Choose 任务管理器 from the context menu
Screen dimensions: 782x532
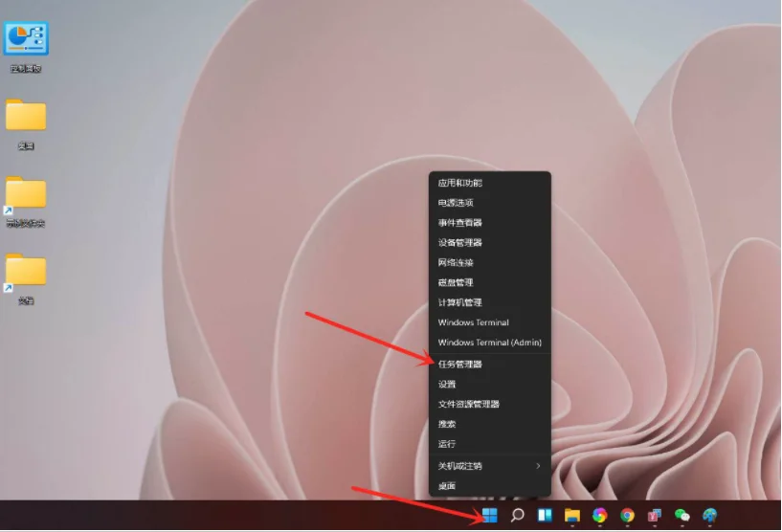460,365
